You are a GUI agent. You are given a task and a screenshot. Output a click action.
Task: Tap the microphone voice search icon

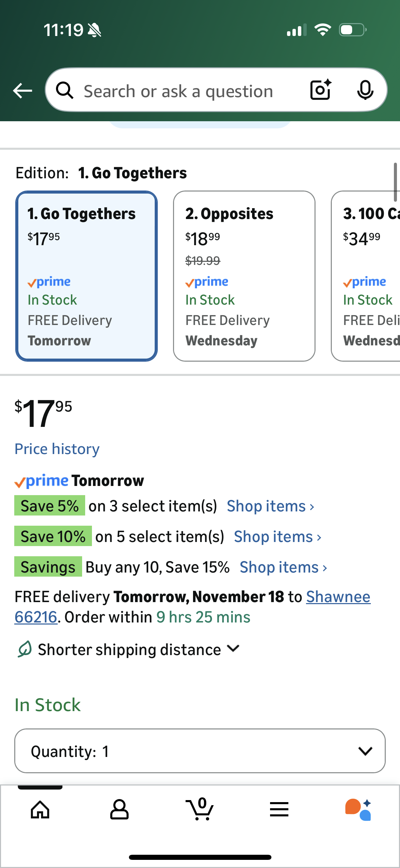365,90
